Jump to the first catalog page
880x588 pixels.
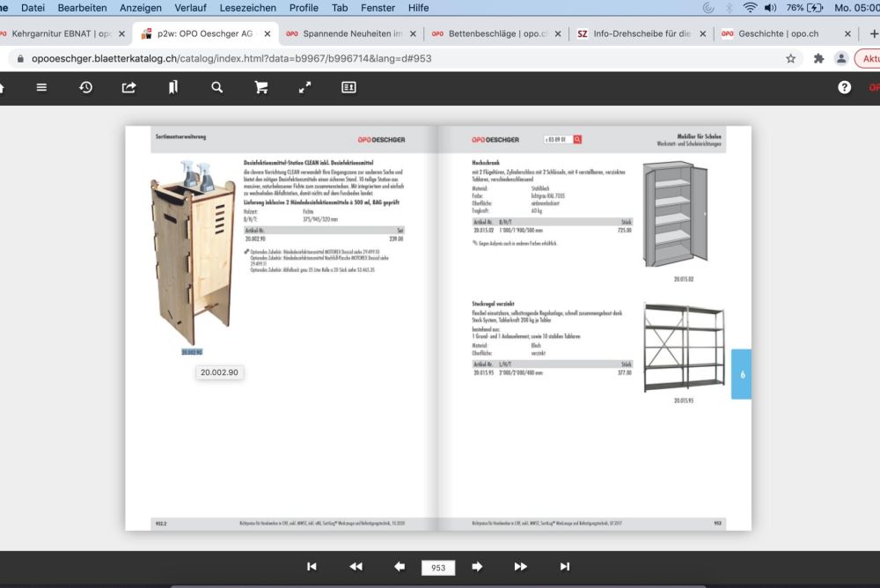(312, 567)
